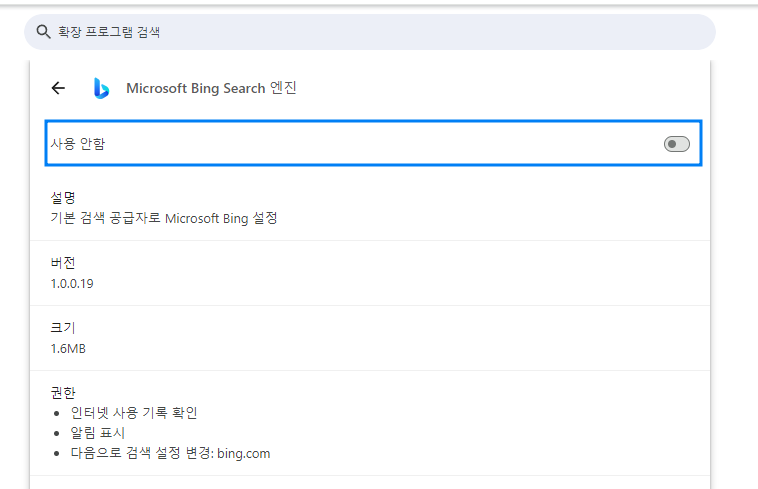The image size is (758, 489).
Task: Click the 크기 section heading
Action: 63,328
